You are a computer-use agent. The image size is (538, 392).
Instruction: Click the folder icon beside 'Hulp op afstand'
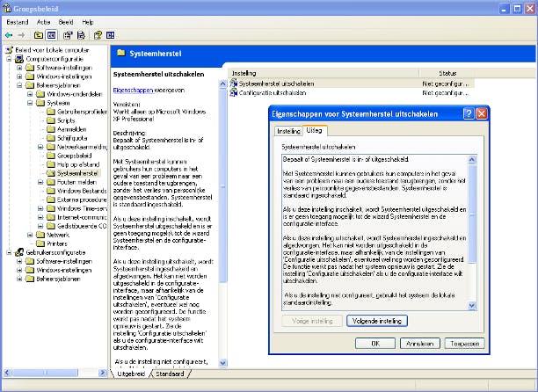51,164
